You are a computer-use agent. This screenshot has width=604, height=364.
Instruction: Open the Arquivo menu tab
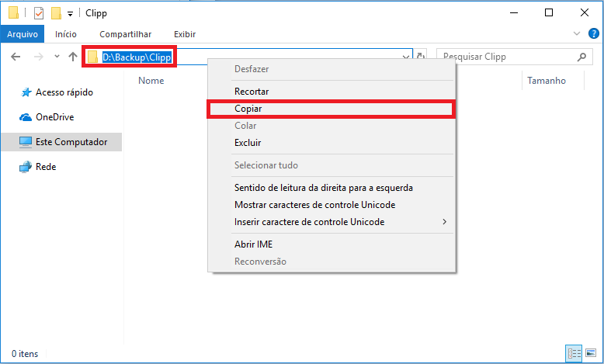(23, 34)
